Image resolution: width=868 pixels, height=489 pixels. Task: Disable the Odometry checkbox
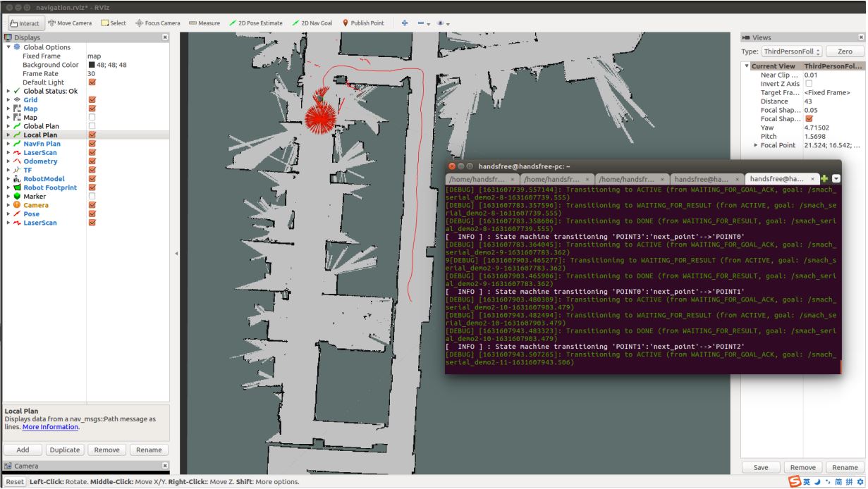click(92, 161)
